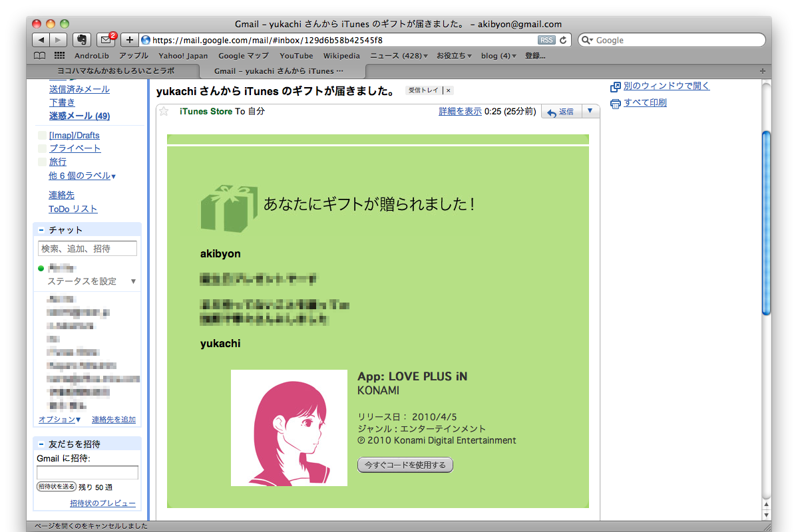Click the open-in-new-window icon
The image size is (798, 532).
click(x=615, y=86)
